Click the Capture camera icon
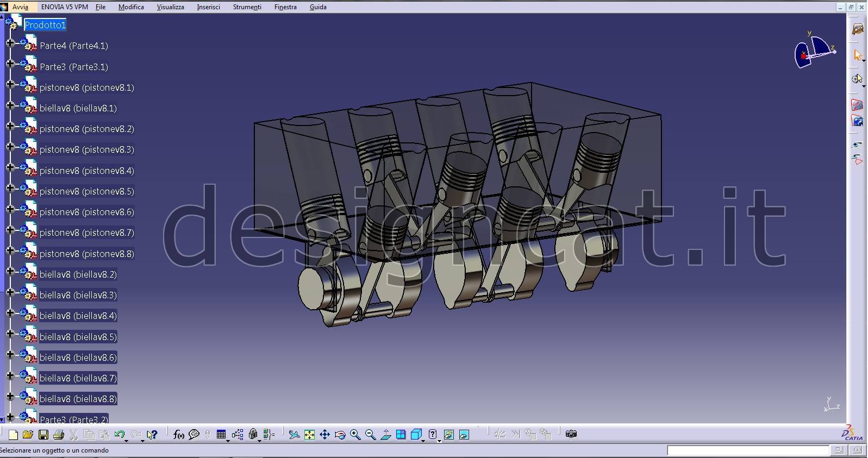The image size is (868, 458). pyautogui.click(x=571, y=434)
